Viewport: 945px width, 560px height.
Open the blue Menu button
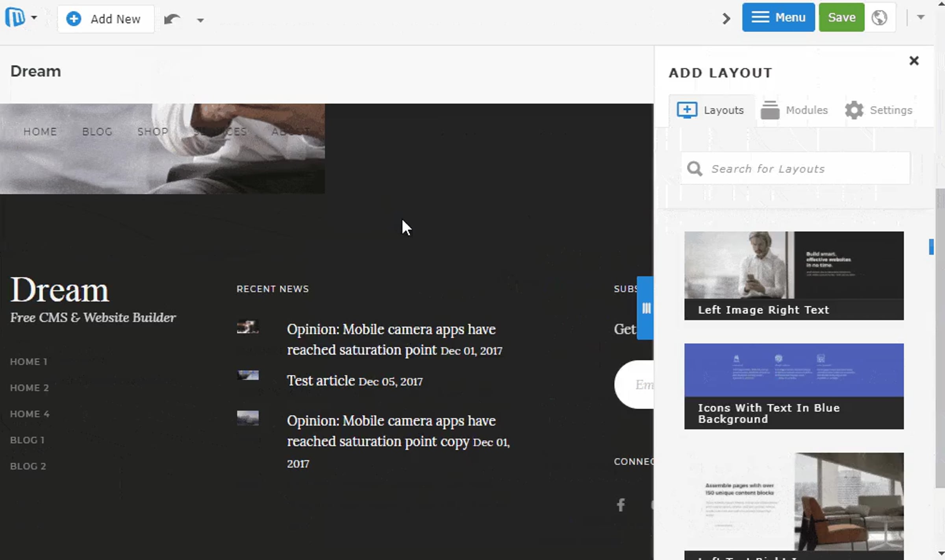tap(778, 17)
